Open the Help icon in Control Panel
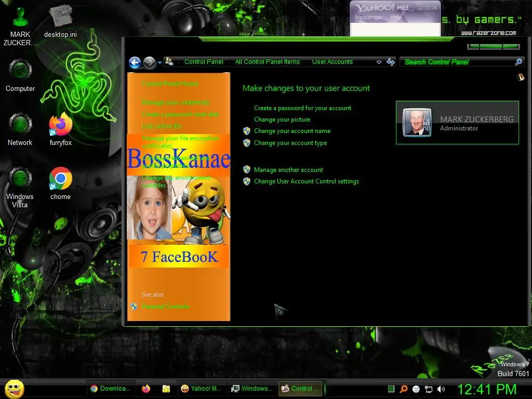 521,77
